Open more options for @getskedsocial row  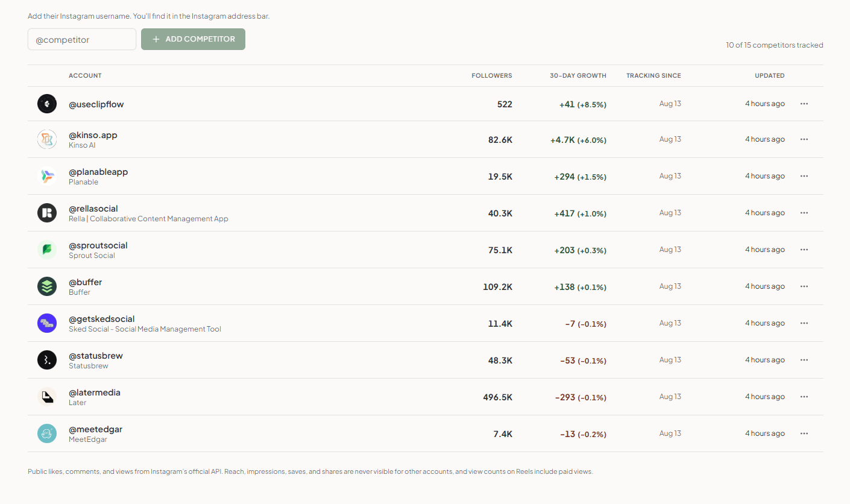click(804, 323)
